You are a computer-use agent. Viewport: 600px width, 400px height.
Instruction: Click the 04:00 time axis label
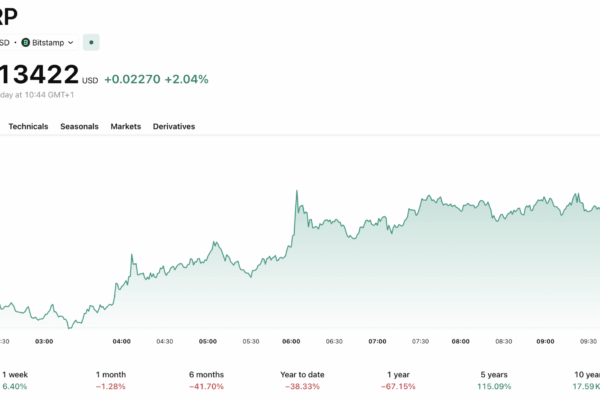[121, 341]
